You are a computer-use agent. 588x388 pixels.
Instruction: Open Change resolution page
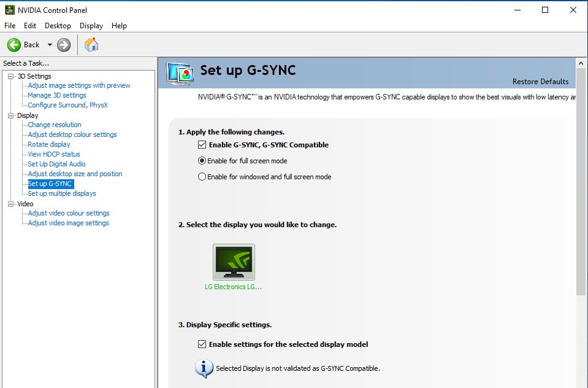(55, 125)
